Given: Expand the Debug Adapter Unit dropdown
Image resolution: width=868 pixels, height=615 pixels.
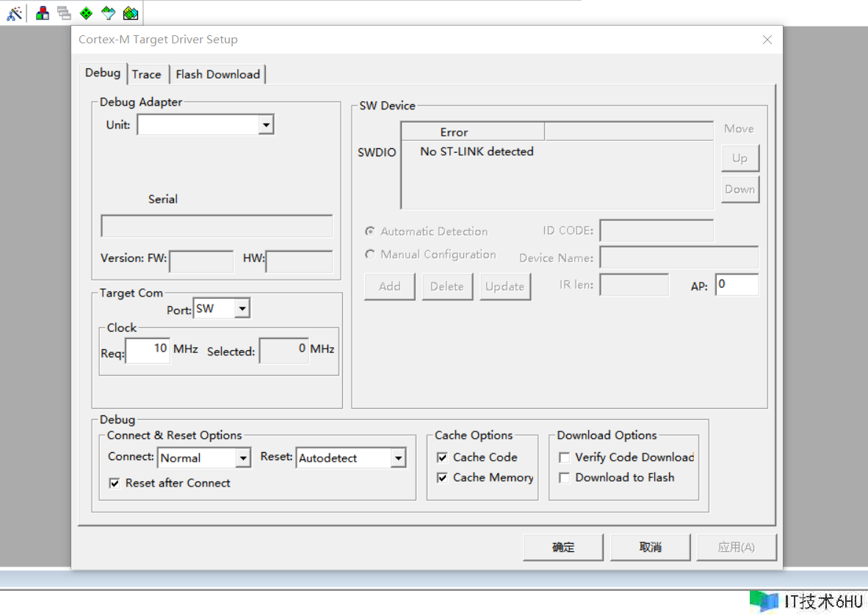Looking at the screenshot, I should coord(266,125).
